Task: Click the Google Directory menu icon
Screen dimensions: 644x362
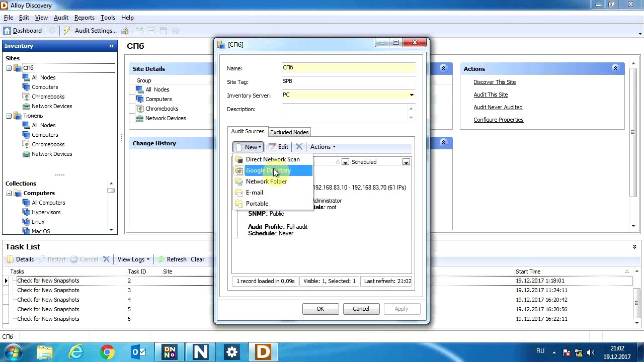Action: (239, 170)
